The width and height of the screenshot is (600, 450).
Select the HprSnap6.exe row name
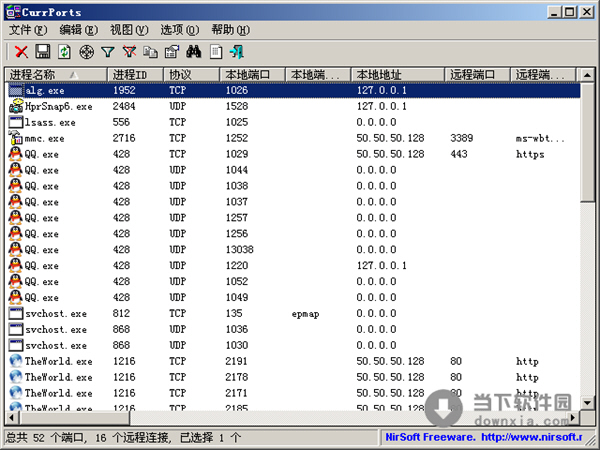59,106
